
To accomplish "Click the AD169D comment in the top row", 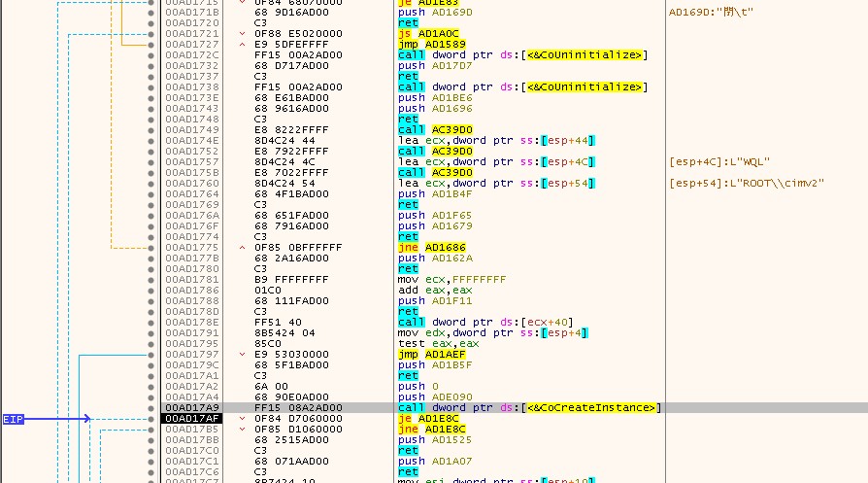I will click(x=711, y=12).
